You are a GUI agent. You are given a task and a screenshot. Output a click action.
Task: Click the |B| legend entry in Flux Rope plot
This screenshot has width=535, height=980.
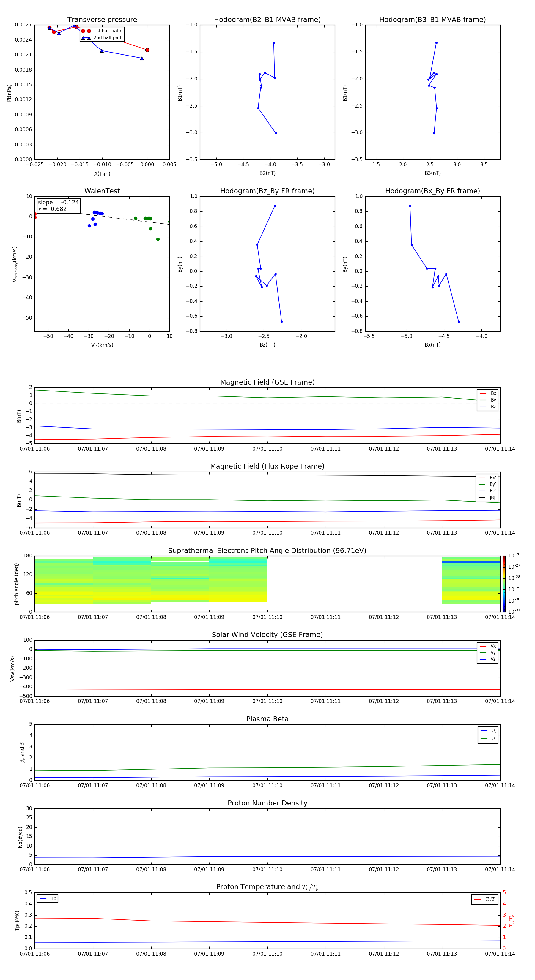(x=487, y=498)
